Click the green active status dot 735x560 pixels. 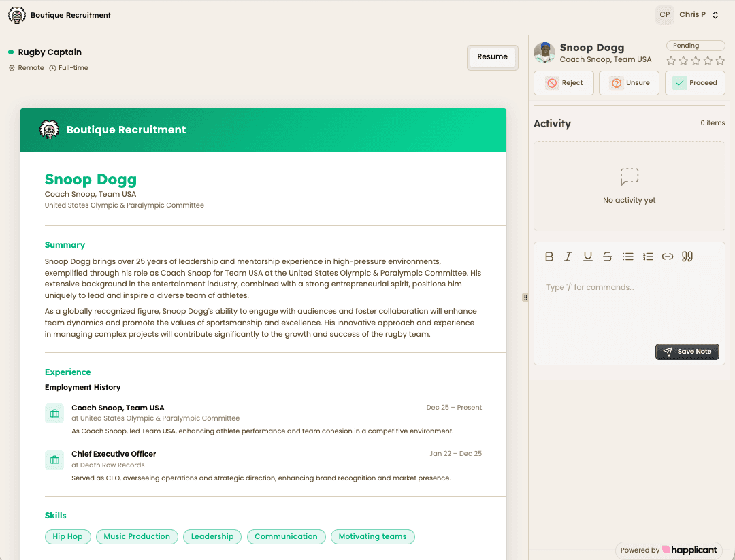point(11,52)
